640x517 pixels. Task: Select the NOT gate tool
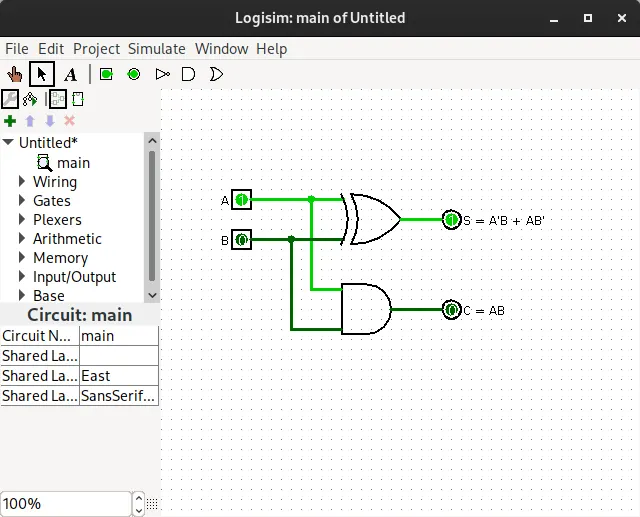162,74
